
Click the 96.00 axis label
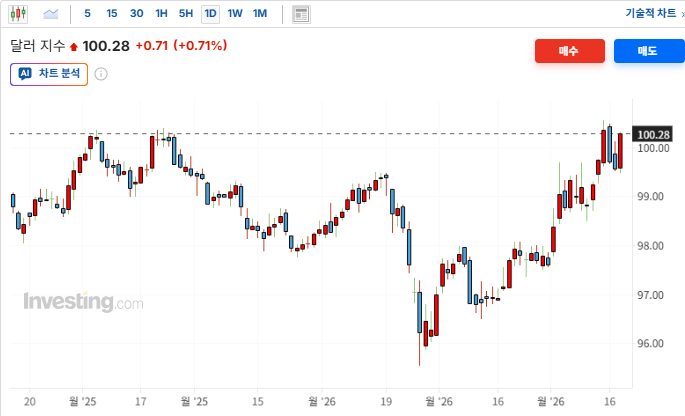pos(650,343)
